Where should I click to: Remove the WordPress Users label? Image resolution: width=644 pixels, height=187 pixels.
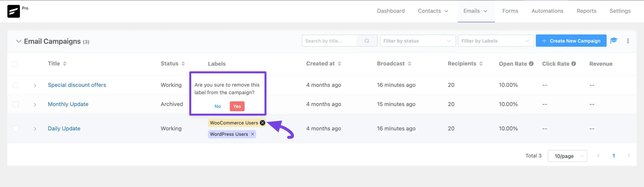click(252, 134)
